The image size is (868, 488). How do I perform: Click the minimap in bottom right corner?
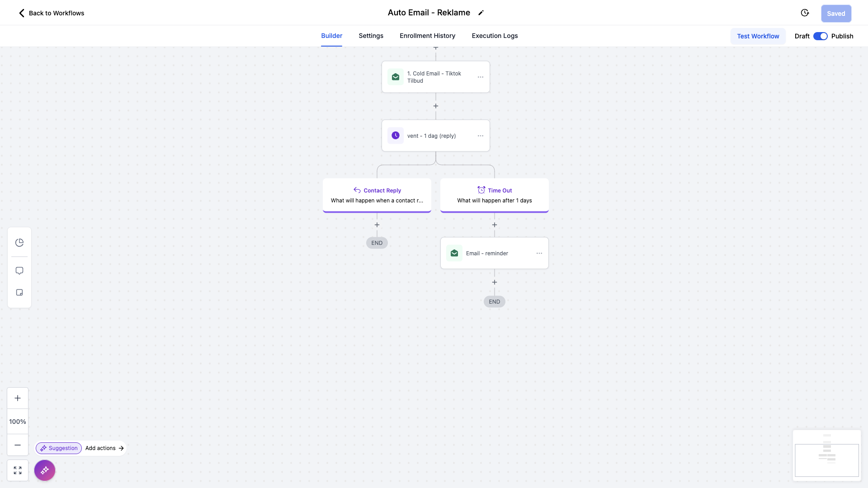[826, 455]
